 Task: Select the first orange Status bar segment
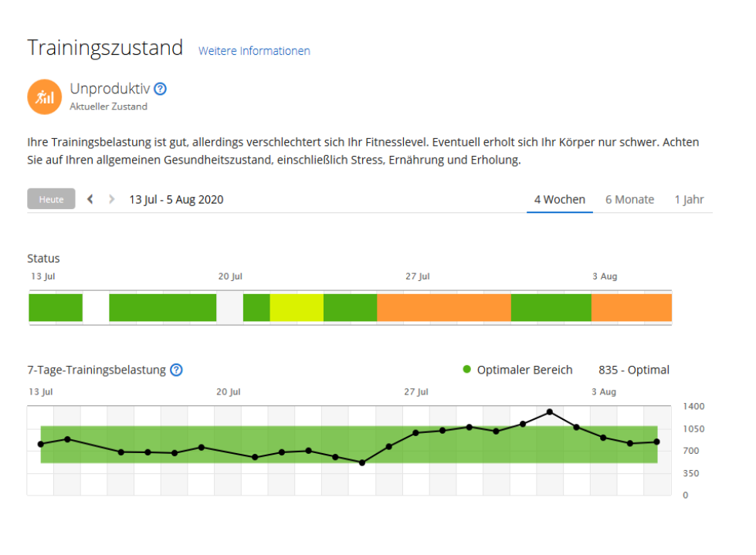click(443, 307)
